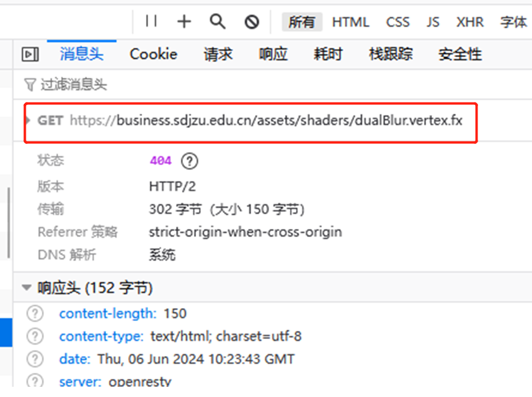This screenshot has width=532, height=397.
Task: Open network request search
Action: pos(217,22)
